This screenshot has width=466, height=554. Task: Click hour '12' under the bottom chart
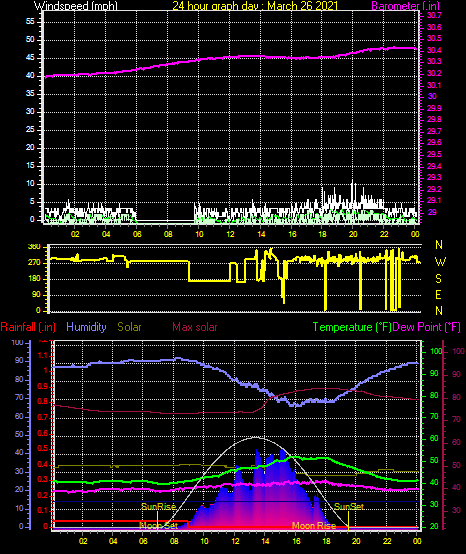point(235,541)
